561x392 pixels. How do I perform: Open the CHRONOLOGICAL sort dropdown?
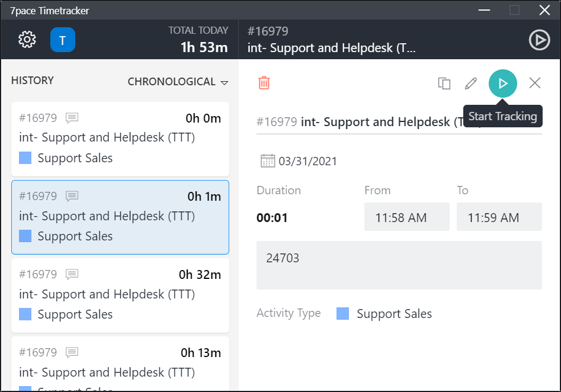click(178, 82)
